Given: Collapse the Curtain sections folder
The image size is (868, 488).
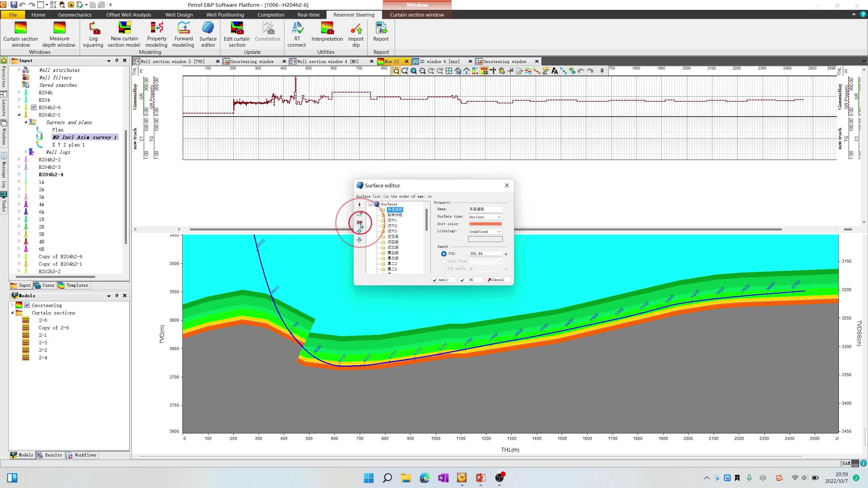Looking at the screenshot, I should (13, 313).
